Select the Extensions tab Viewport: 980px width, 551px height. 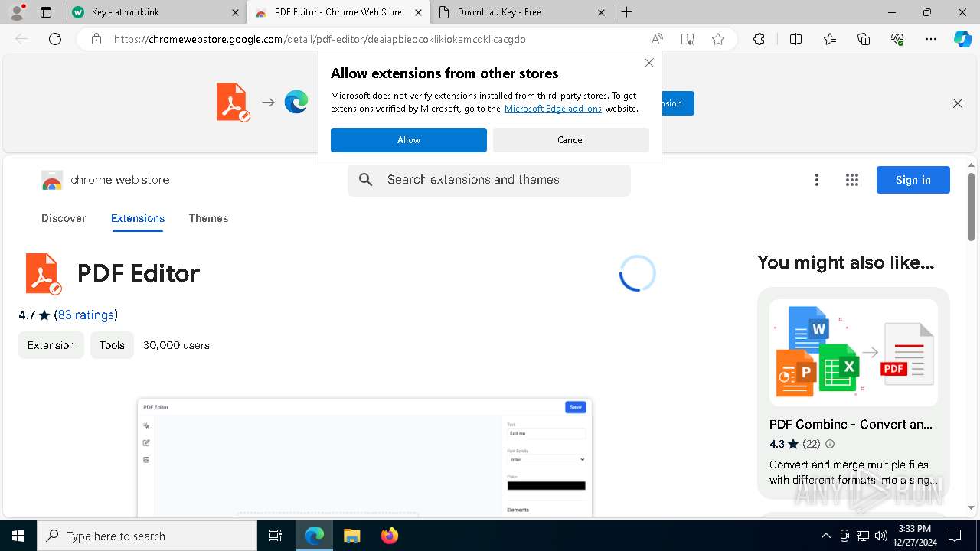click(x=138, y=218)
